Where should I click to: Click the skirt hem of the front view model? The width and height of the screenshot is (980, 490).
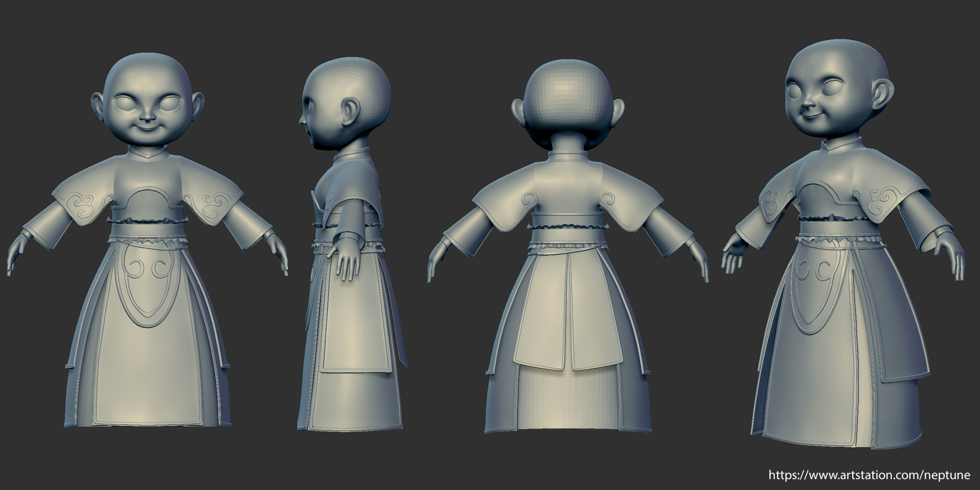147,422
